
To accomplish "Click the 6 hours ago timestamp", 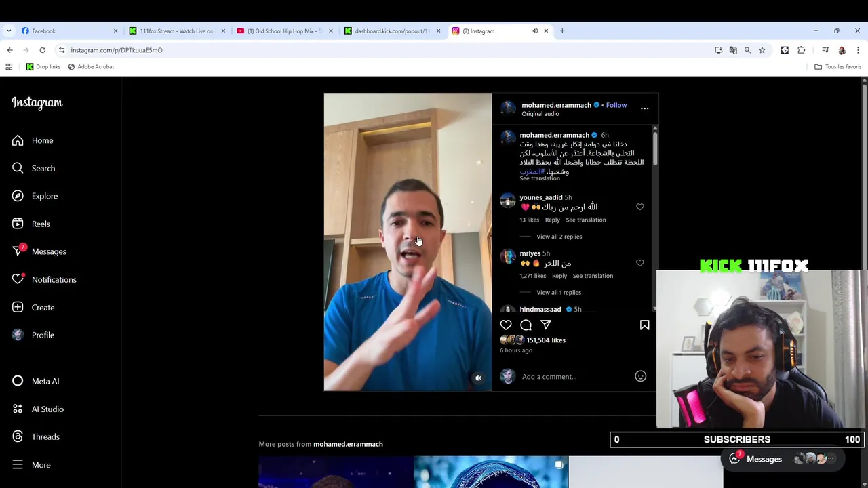I will pos(516,350).
